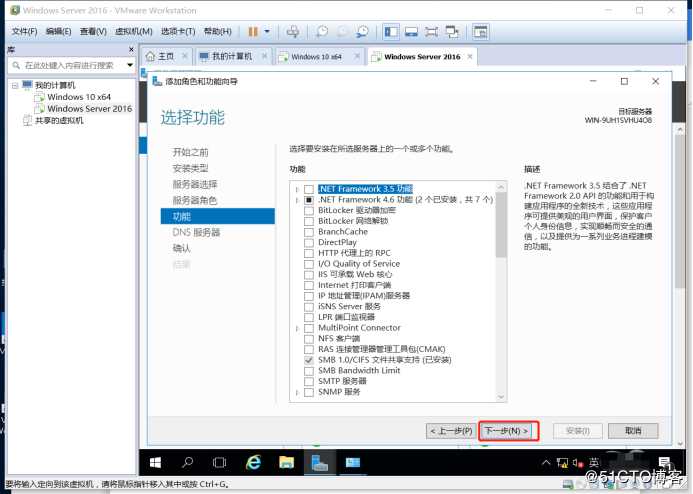Click the Server Manager taskbar icon
Screen dimensions: 693x494
319,463
